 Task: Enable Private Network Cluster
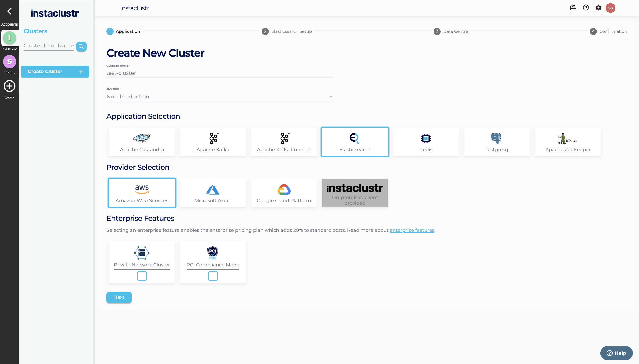coord(142,276)
